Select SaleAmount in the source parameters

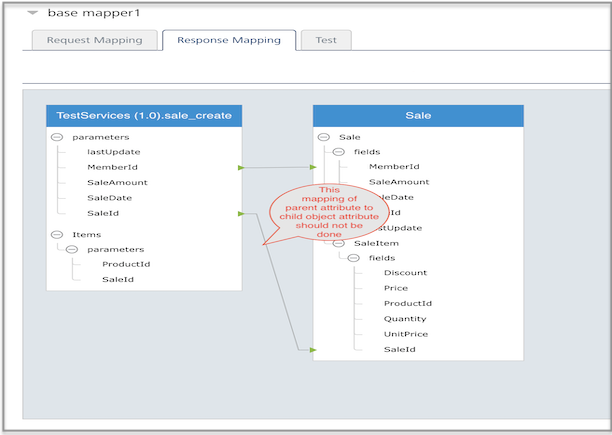pos(117,182)
